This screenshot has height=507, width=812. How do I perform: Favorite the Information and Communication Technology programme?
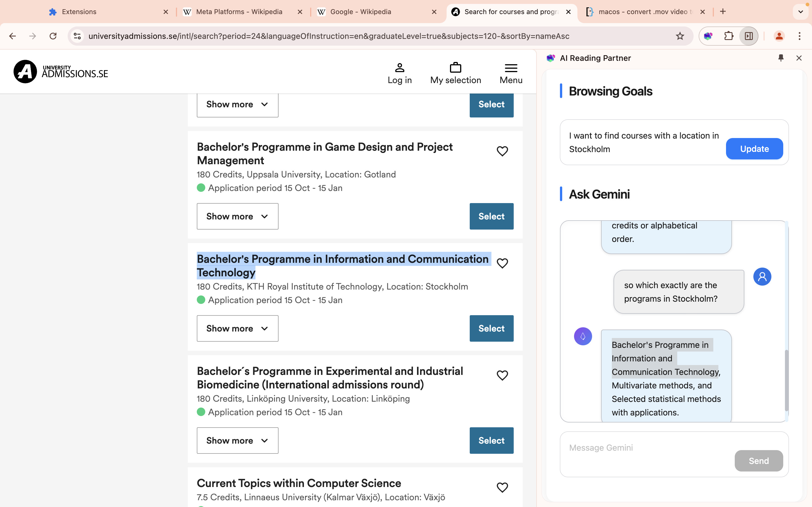(502, 263)
